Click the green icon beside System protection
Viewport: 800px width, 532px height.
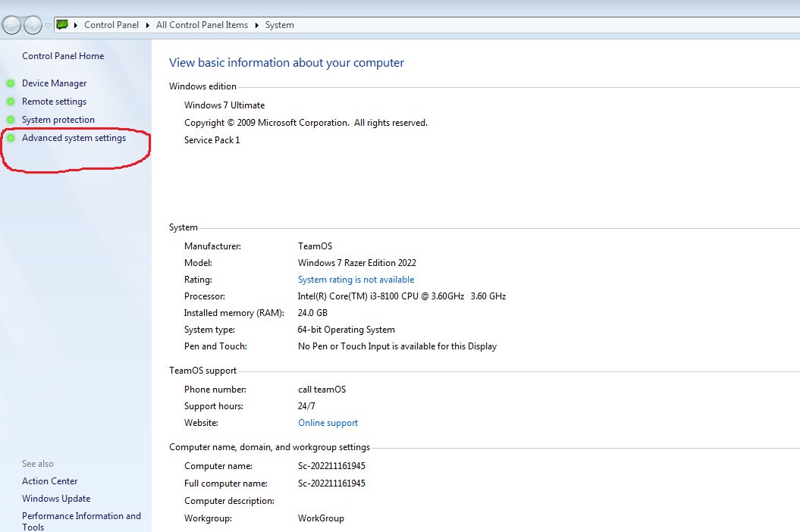(x=10, y=120)
